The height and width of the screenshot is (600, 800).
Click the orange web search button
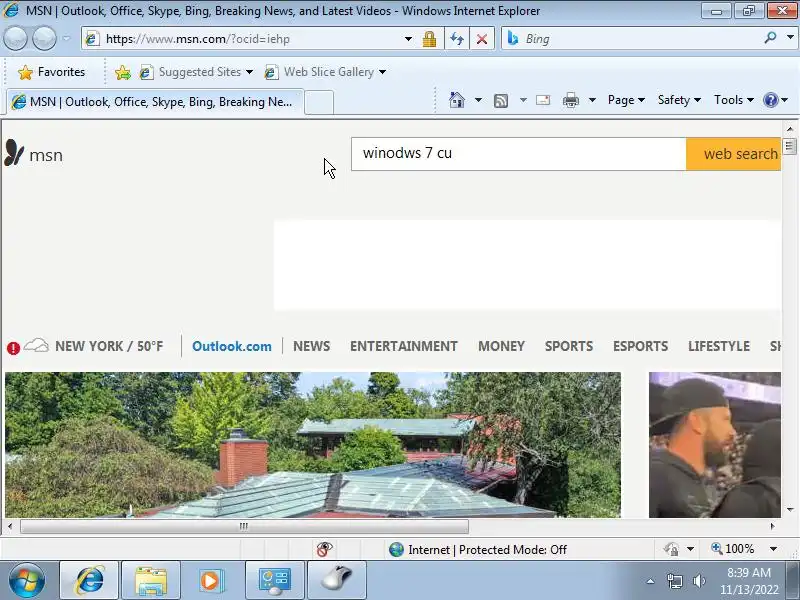[734, 154]
